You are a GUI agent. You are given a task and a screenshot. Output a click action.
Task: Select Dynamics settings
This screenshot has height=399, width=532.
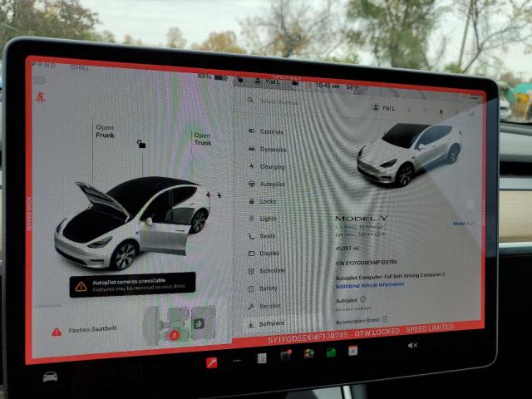pos(273,150)
